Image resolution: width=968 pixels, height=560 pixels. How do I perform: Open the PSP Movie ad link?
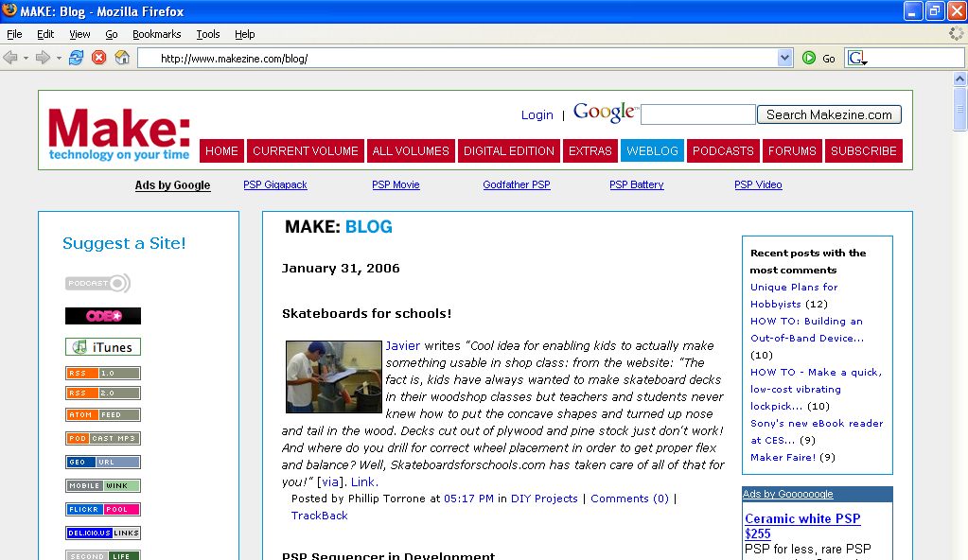(396, 184)
